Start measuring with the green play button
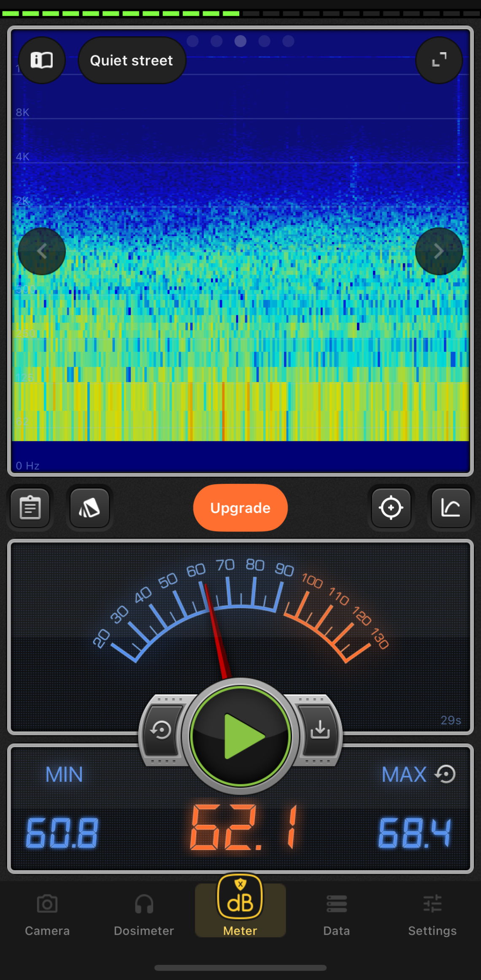The width and height of the screenshot is (481, 980). click(x=240, y=736)
